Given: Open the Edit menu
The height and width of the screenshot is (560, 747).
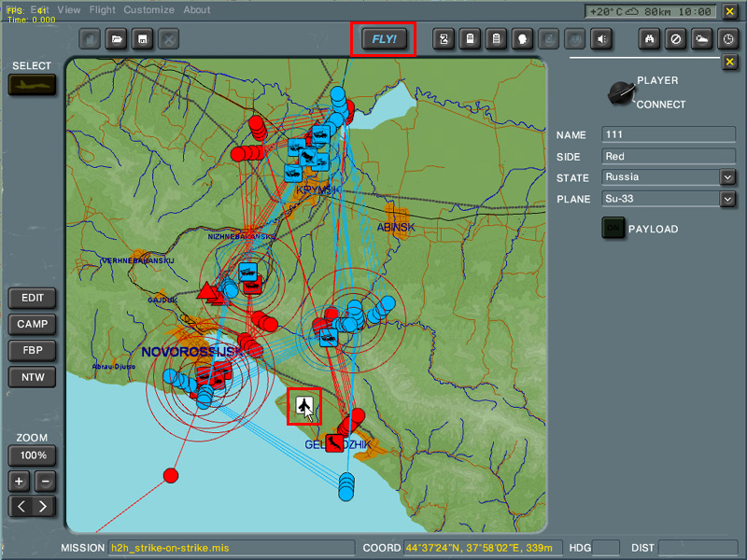Looking at the screenshot, I should point(39,9).
